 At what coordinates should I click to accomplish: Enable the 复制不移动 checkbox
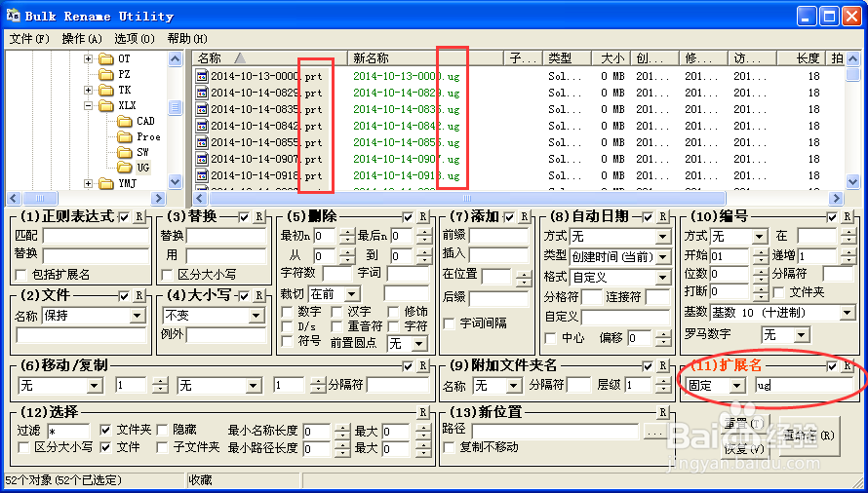449,447
